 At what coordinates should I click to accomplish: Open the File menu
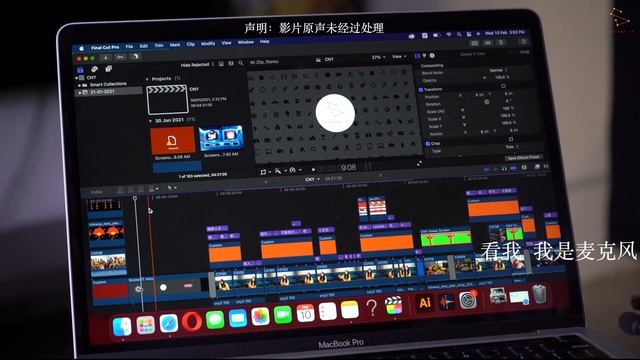[x=129, y=47]
